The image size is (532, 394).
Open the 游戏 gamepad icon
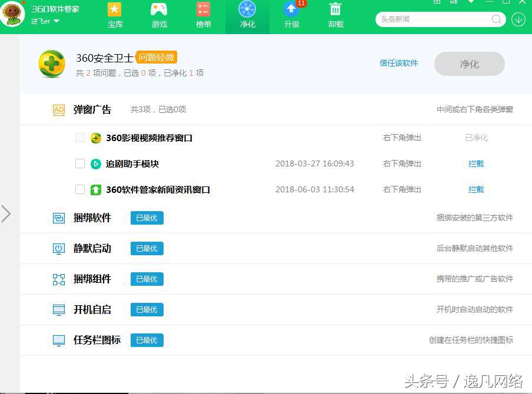[159, 9]
